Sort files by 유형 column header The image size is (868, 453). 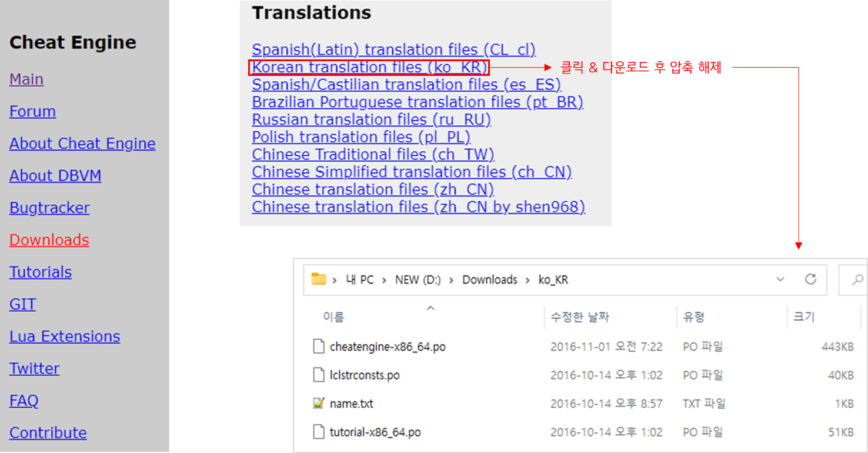694,317
